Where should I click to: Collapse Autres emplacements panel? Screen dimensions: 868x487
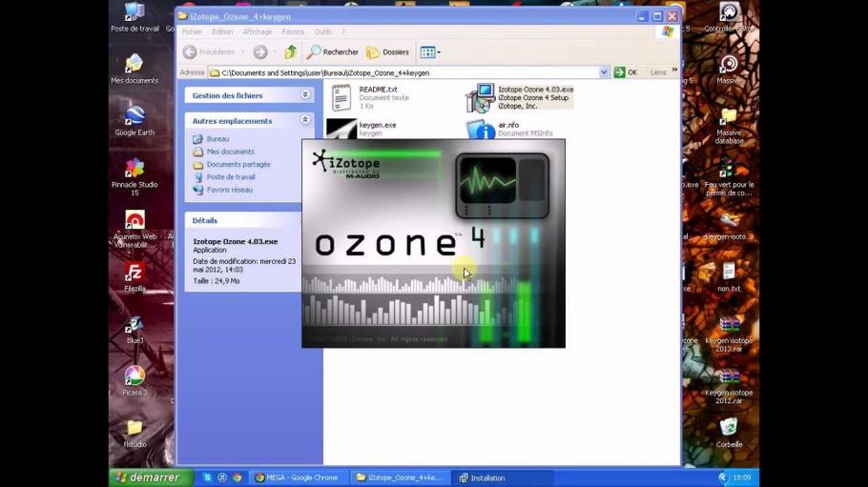point(305,120)
